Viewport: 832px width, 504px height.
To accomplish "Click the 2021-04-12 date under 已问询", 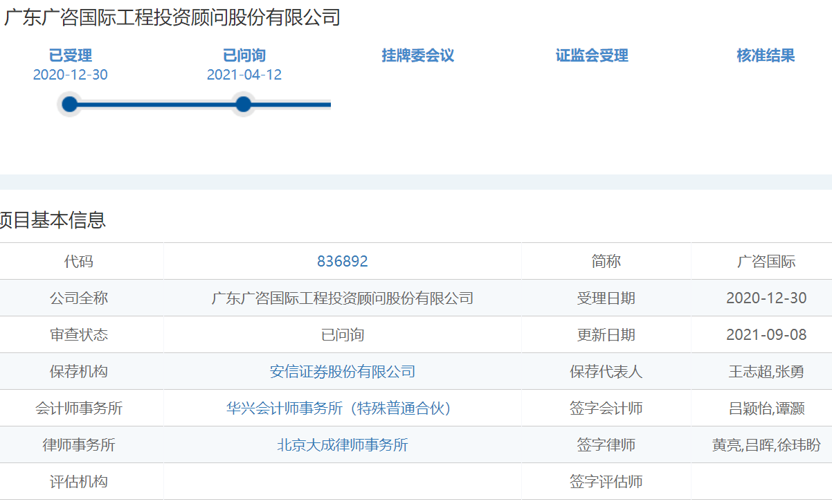I will pos(244,75).
